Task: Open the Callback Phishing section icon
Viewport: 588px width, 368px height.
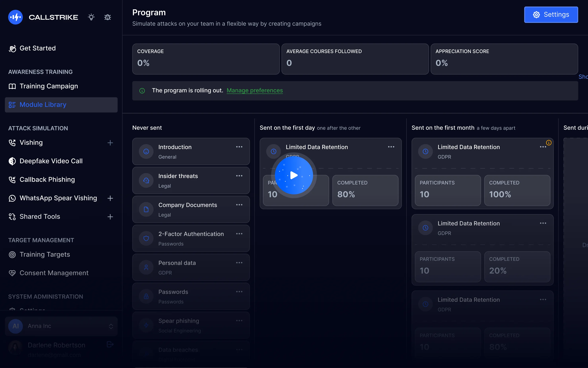Action: pos(12,180)
